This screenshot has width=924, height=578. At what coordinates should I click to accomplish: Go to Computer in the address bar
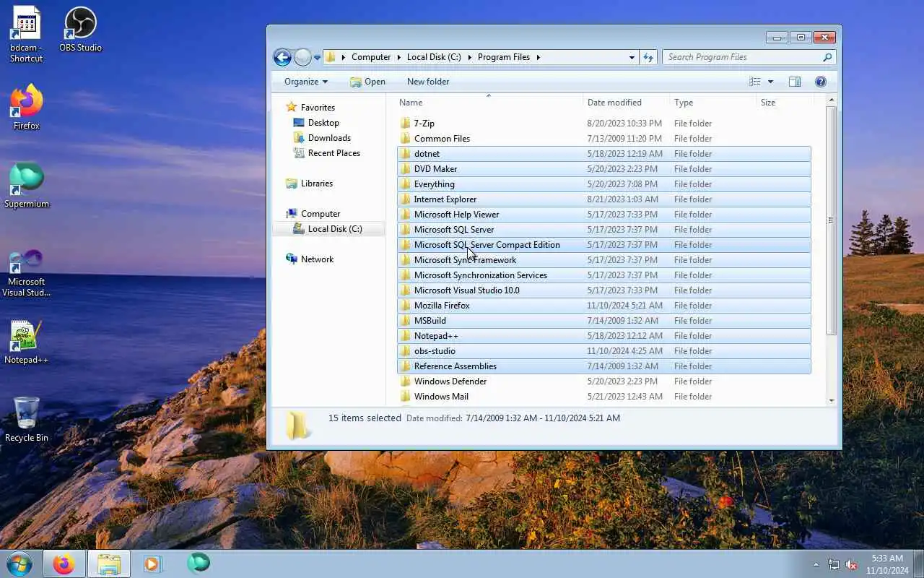pyautogui.click(x=371, y=57)
